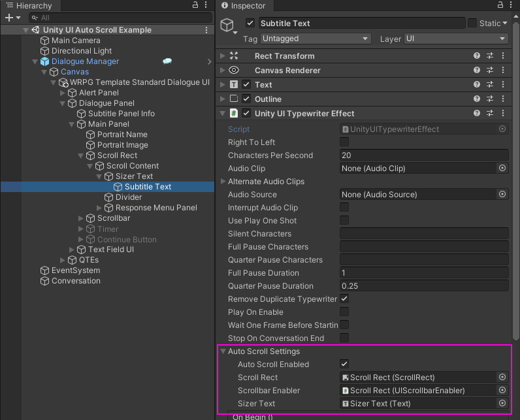This screenshot has width=520, height=420.
Task: Click the Inspector panel lock icon
Action: (x=500, y=5)
